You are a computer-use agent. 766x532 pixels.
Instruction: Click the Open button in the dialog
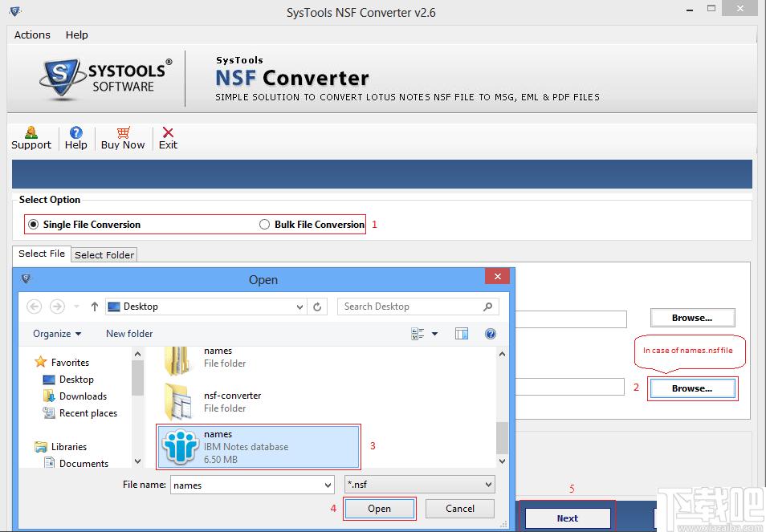[x=379, y=509]
